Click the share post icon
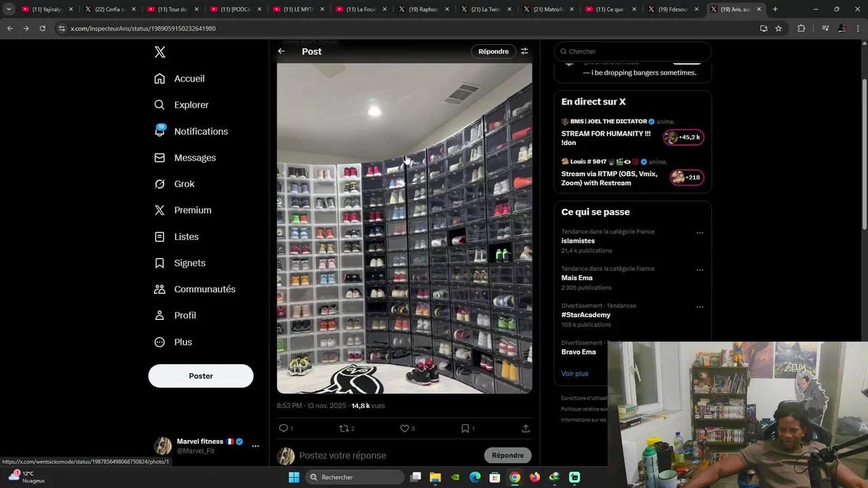868x488 pixels. tap(526, 428)
